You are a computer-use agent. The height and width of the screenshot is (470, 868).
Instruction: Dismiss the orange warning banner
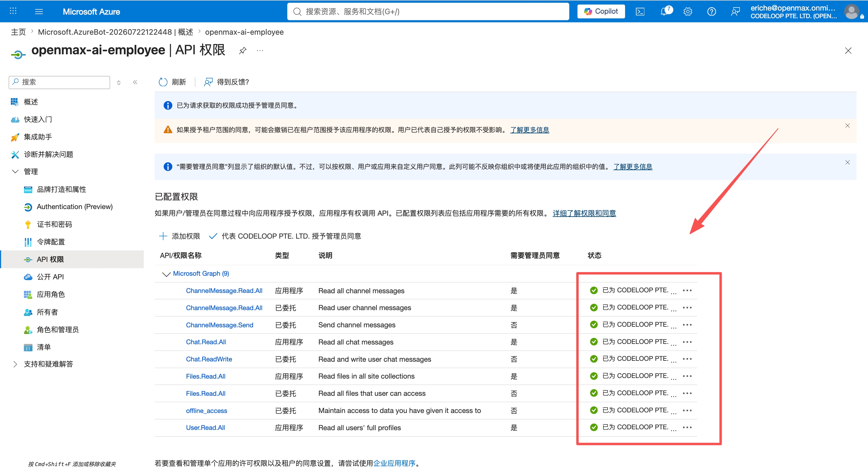pos(847,125)
